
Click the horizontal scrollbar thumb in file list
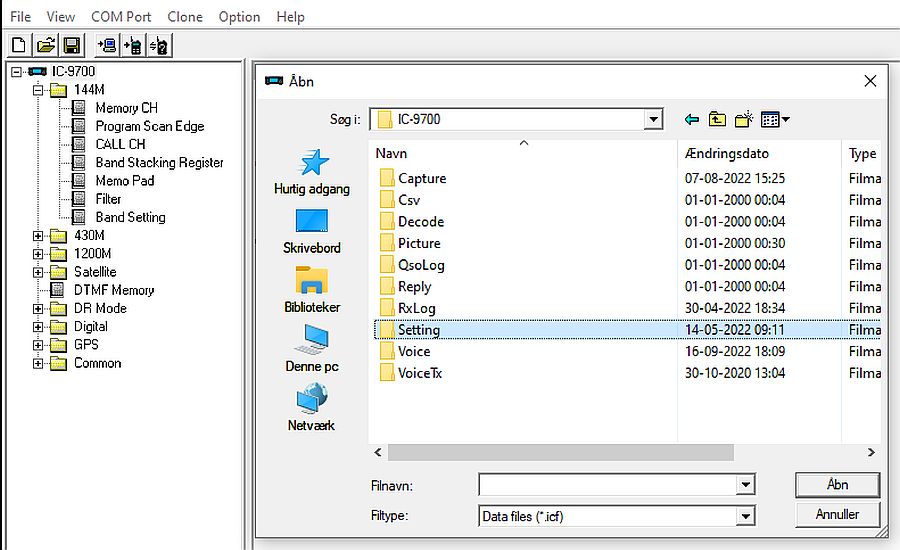561,452
